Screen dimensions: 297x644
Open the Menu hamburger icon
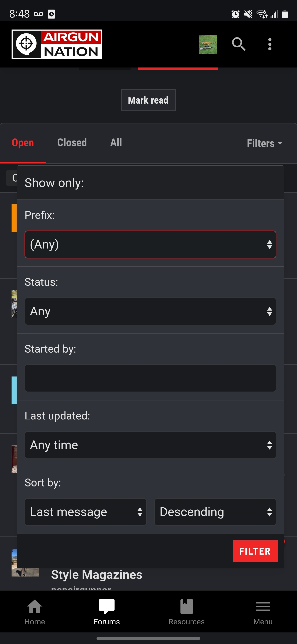coord(263,612)
